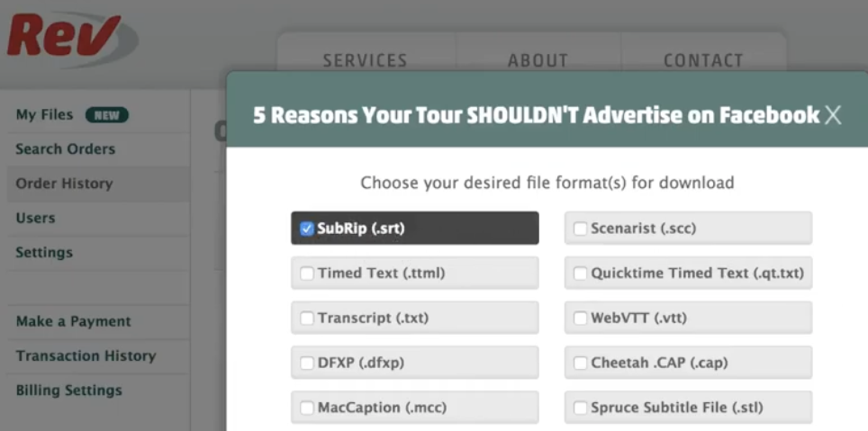Select Order History in sidebar
Image resolution: width=868 pixels, height=431 pixels.
pos(64,184)
